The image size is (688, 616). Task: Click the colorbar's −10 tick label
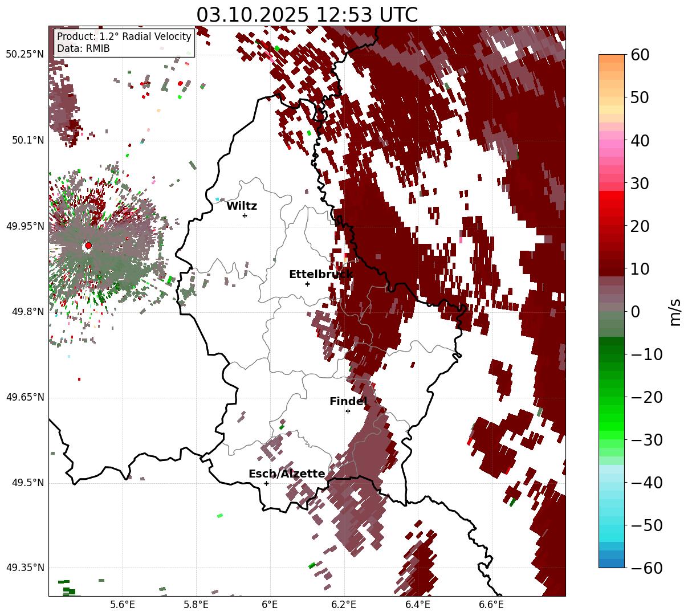pyautogui.click(x=646, y=354)
